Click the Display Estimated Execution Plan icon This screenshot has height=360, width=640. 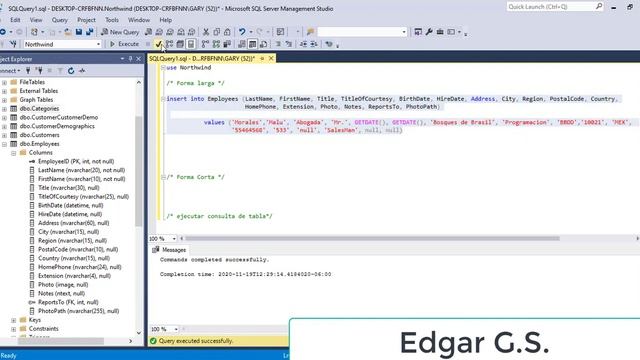pos(169,44)
